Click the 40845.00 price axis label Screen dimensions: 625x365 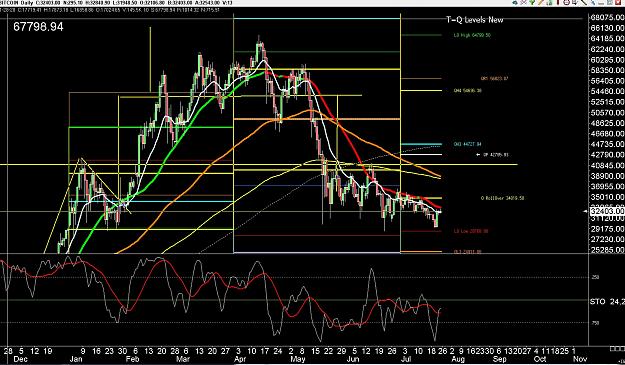click(607, 165)
